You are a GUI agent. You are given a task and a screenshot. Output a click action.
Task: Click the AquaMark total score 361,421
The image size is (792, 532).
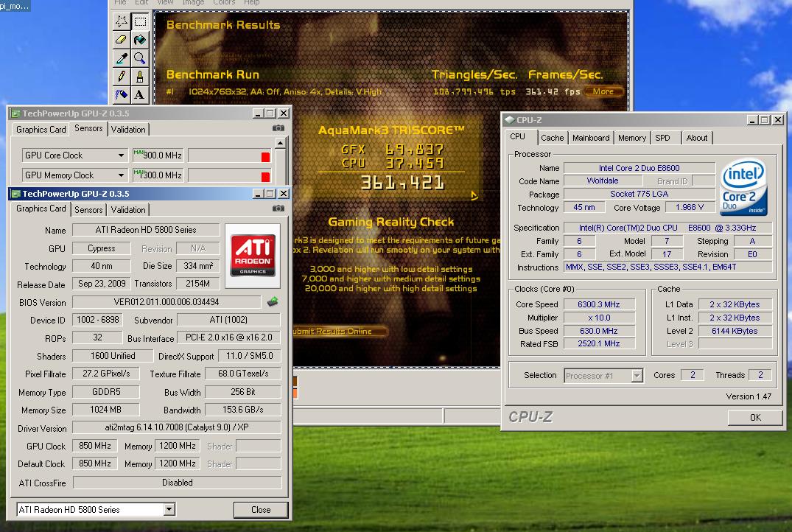click(x=402, y=183)
